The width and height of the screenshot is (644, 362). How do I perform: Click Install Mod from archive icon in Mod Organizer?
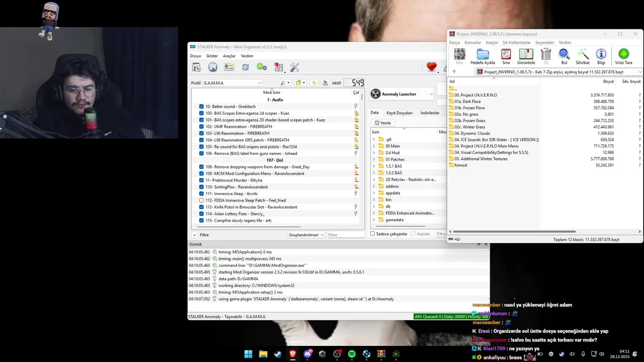point(197,67)
